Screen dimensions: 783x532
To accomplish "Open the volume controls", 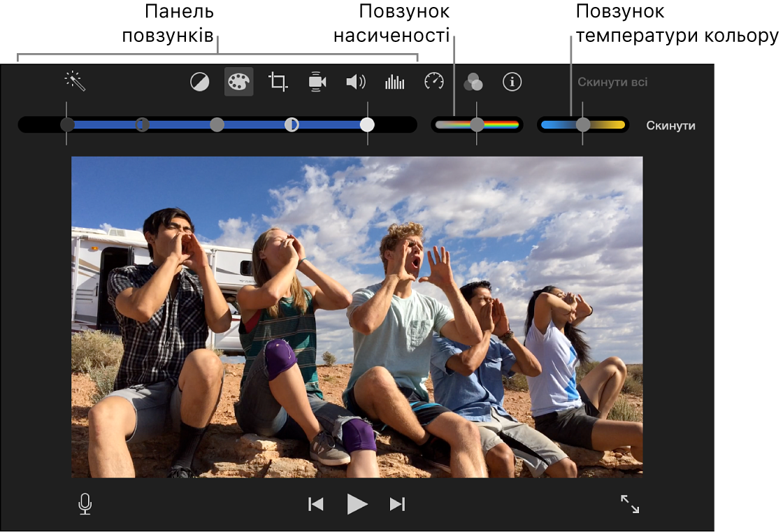I will (356, 82).
